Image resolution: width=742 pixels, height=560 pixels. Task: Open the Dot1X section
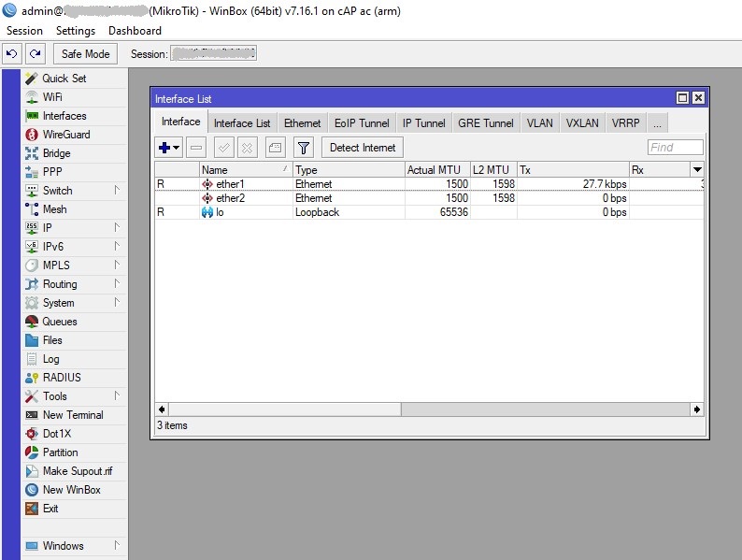[75, 434]
